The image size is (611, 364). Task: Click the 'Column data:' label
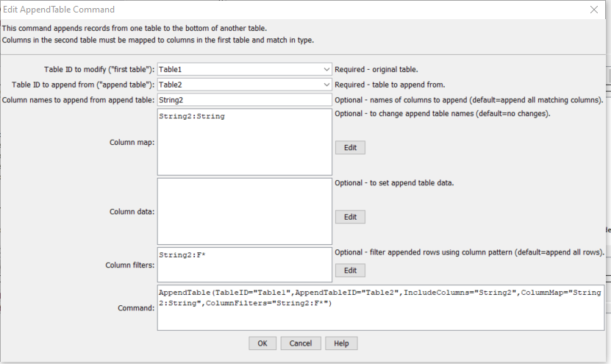[x=132, y=212]
